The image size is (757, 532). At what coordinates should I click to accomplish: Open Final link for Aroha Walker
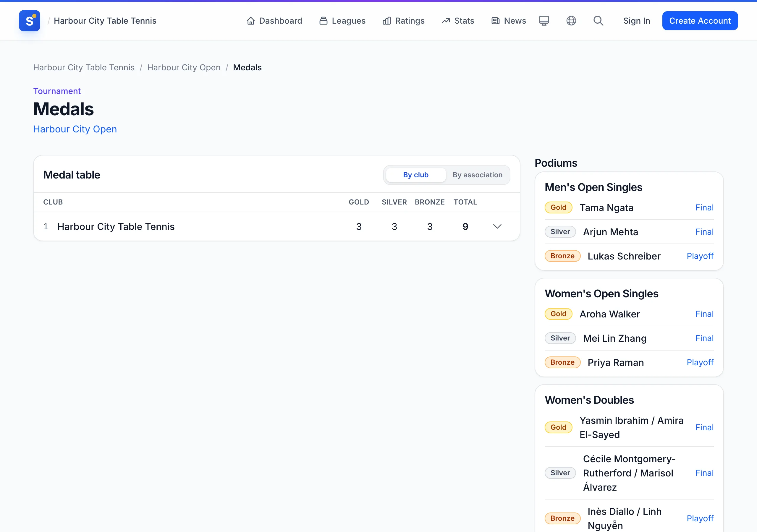(x=705, y=314)
